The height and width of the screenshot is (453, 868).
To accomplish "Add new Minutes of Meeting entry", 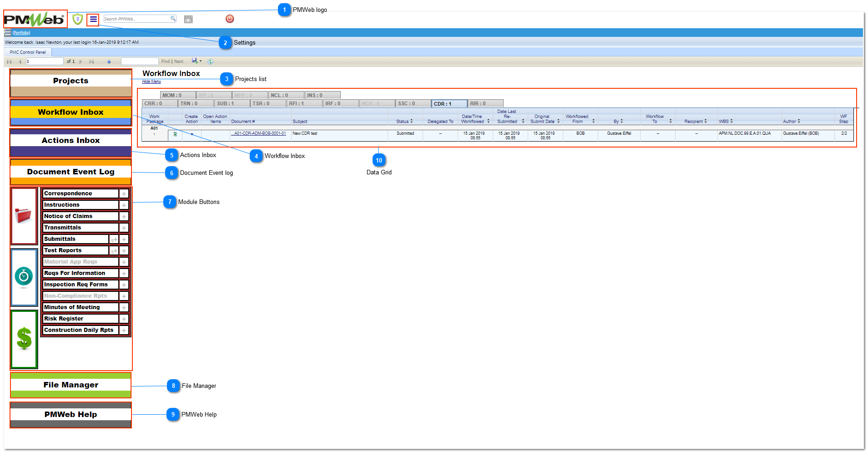I will point(124,308).
